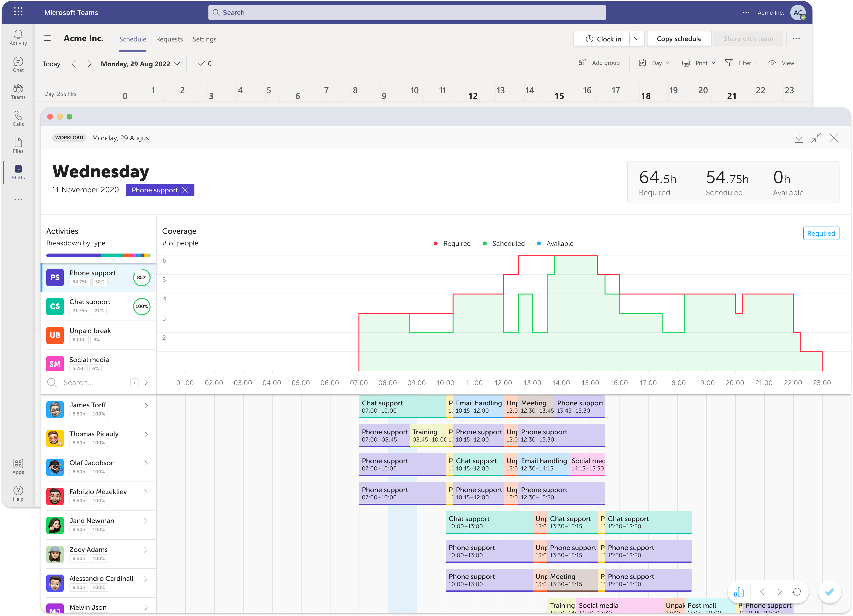This screenshot has height=616, width=853.
Task: Click the refresh icon in bottom toolbar
Action: (x=797, y=592)
